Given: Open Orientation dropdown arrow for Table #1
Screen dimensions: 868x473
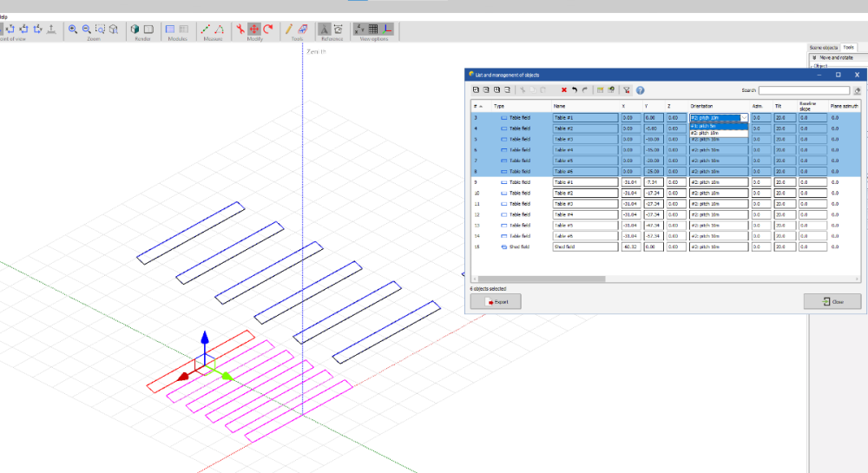Looking at the screenshot, I should point(743,117).
